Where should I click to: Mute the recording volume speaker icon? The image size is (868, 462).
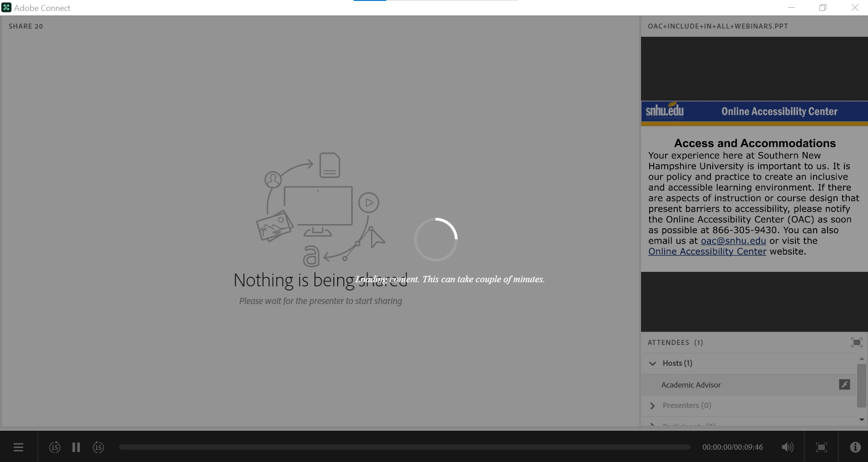(x=788, y=447)
